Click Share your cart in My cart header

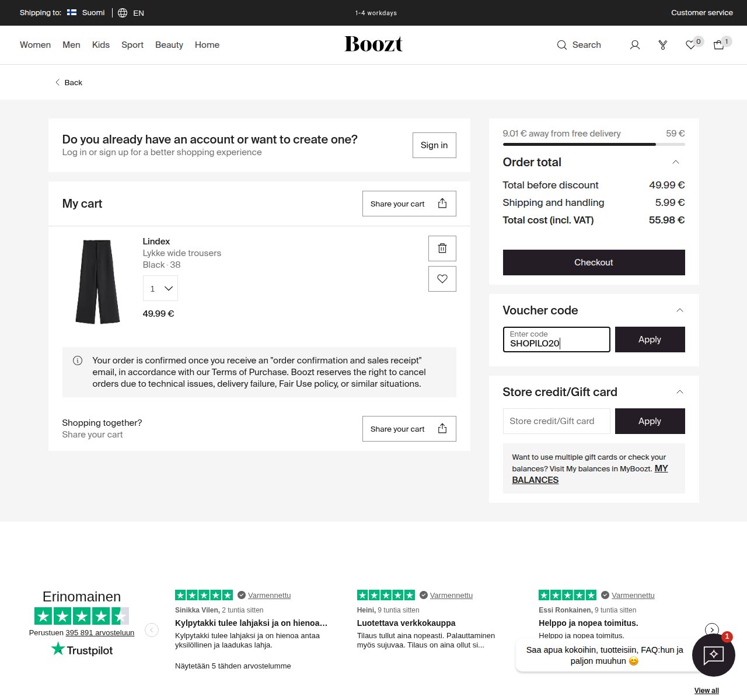[409, 204]
